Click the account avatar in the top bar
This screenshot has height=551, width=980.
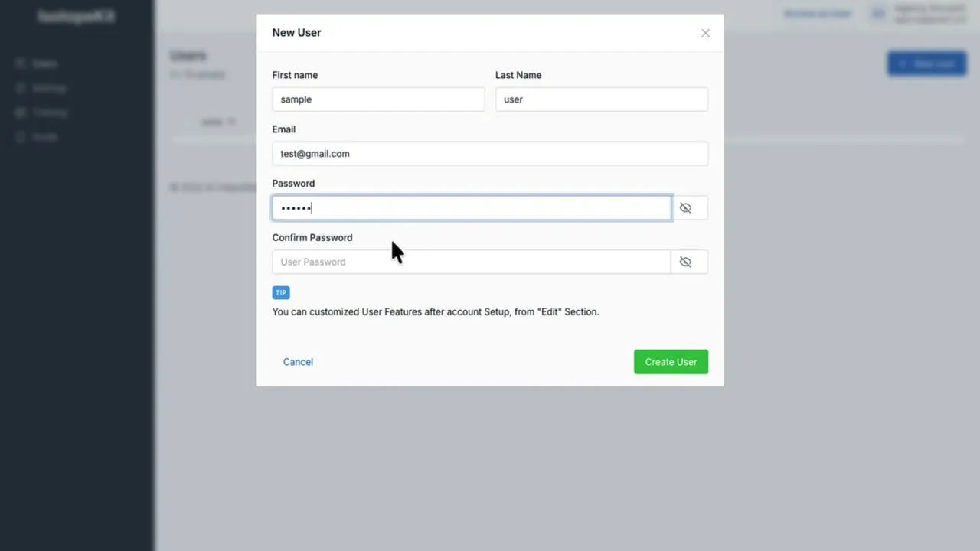[x=878, y=13]
